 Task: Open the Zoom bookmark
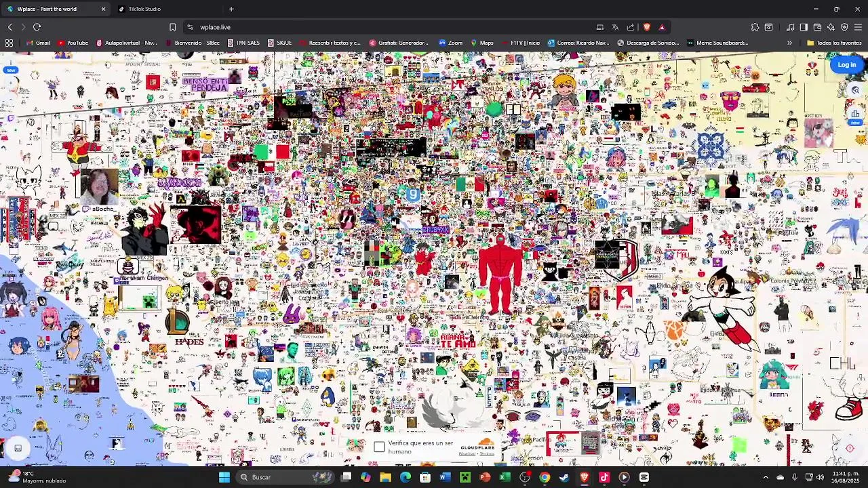point(451,43)
